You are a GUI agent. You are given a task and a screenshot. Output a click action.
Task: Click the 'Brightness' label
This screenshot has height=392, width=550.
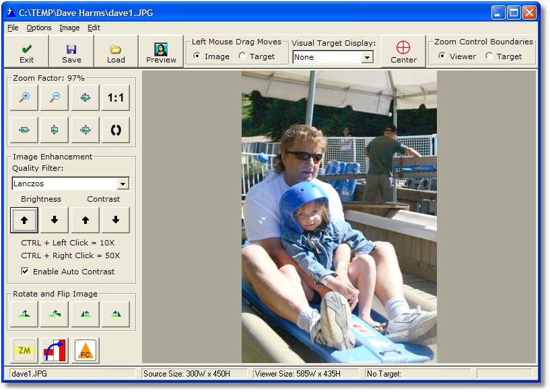tap(41, 199)
